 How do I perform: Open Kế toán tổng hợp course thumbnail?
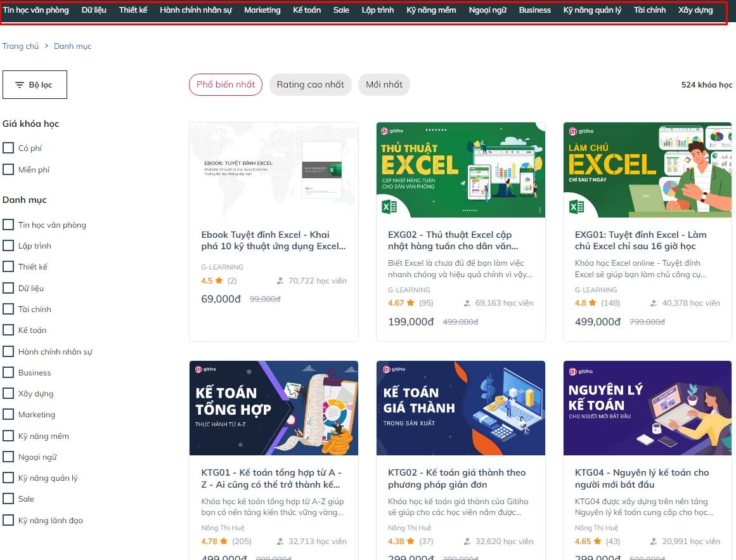[274, 408]
